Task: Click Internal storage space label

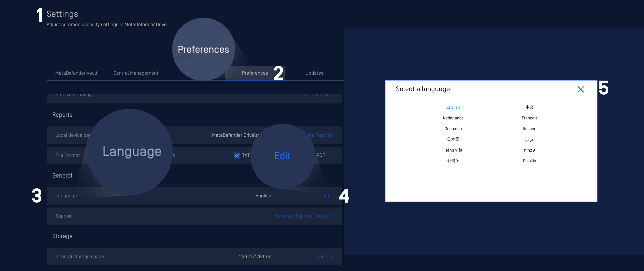Action: click(80, 257)
